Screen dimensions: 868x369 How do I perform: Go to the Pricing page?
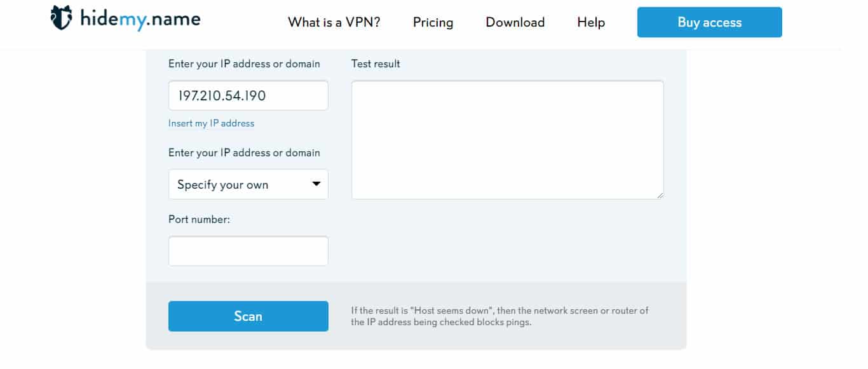pos(433,22)
